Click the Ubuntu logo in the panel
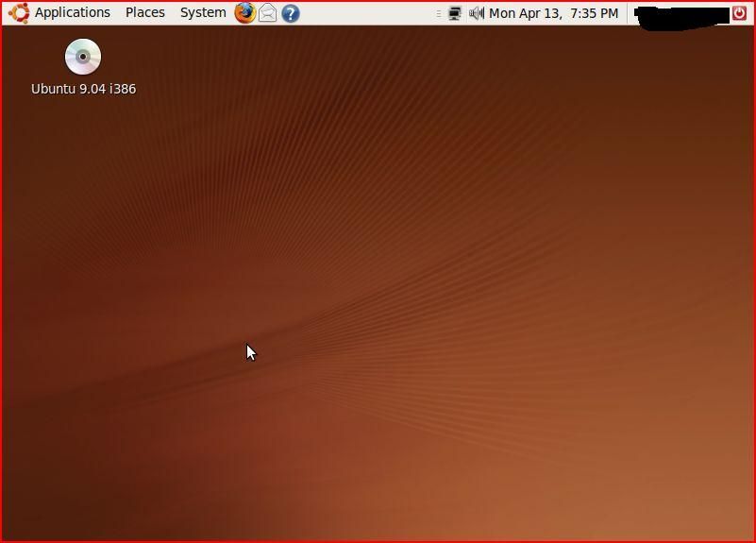The height and width of the screenshot is (543, 756). coord(19,13)
